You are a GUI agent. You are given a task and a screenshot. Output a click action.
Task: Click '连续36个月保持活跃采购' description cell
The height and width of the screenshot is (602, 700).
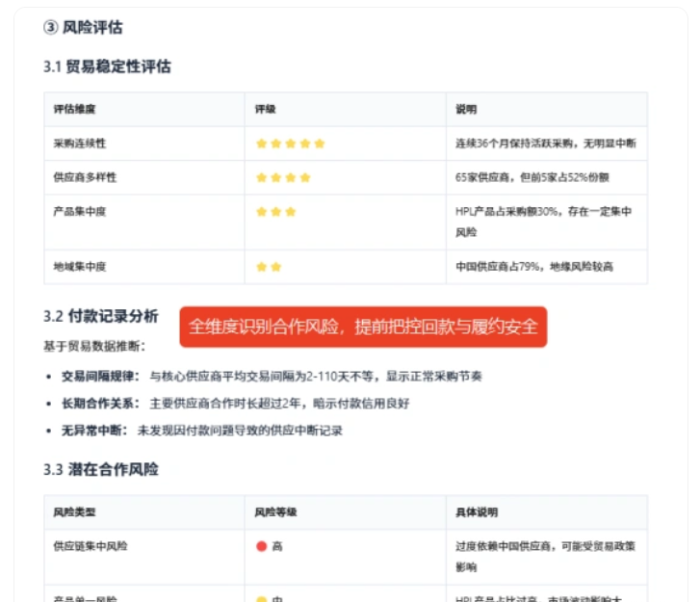coord(546,144)
